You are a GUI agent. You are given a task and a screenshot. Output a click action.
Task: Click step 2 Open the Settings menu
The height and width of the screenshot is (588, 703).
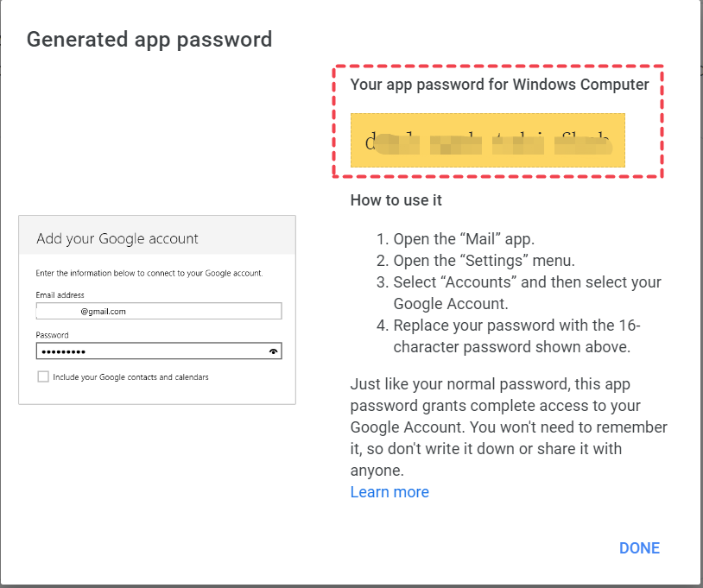point(484,260)
